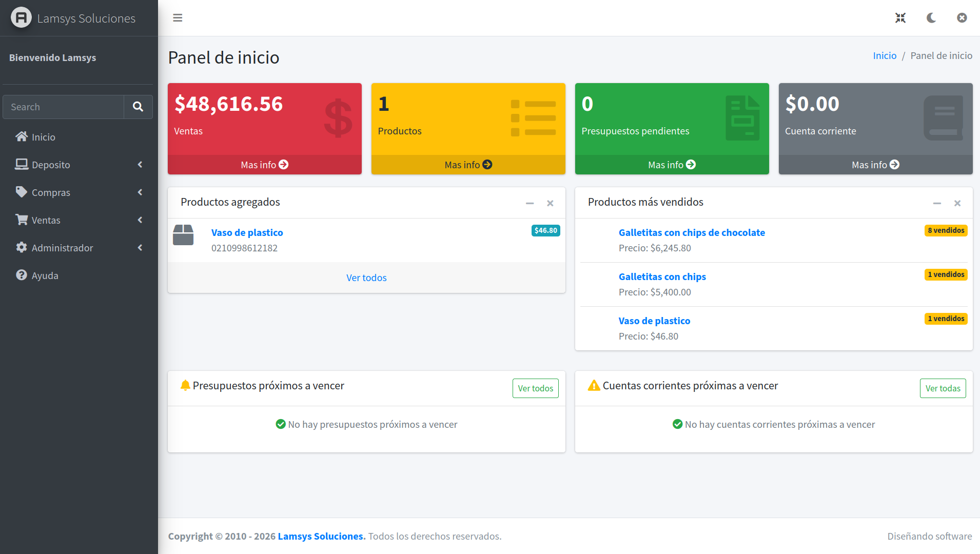Viewport: 980px width, 554px height.
Task: Open the Ventas sidebar menu
Action: point(79,220)
